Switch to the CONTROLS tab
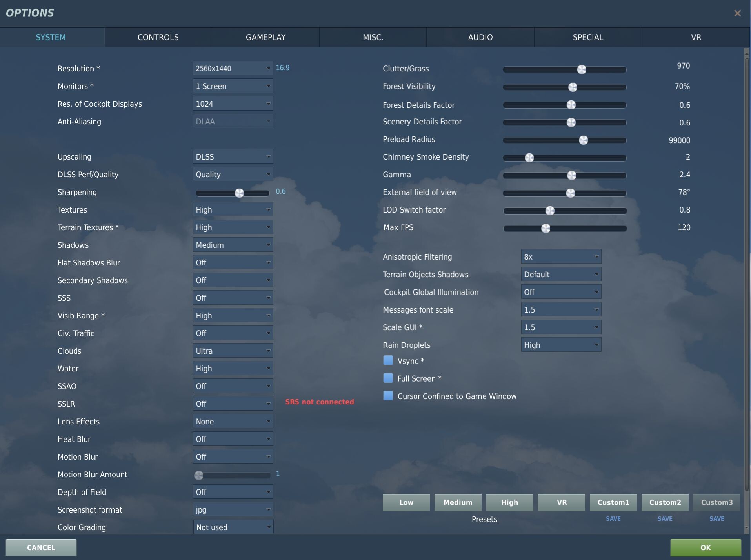The height and width of the screenshot is (560, 751). point(158,37)
